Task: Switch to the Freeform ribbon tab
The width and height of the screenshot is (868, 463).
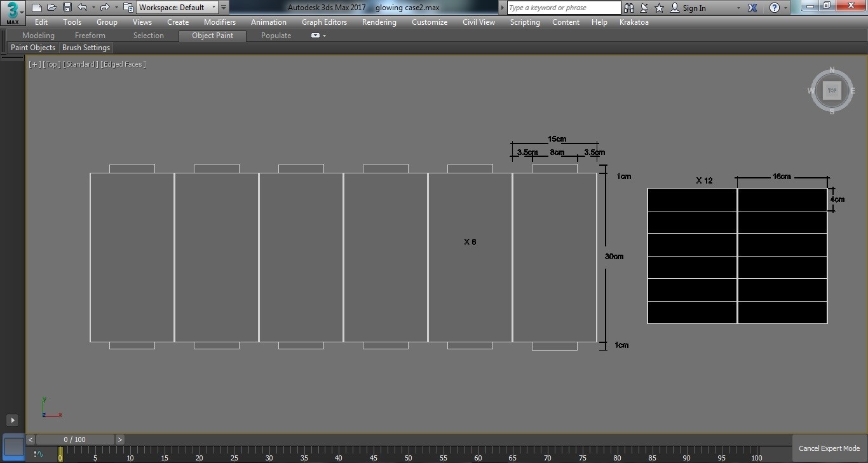Action: tap(90, 36)
